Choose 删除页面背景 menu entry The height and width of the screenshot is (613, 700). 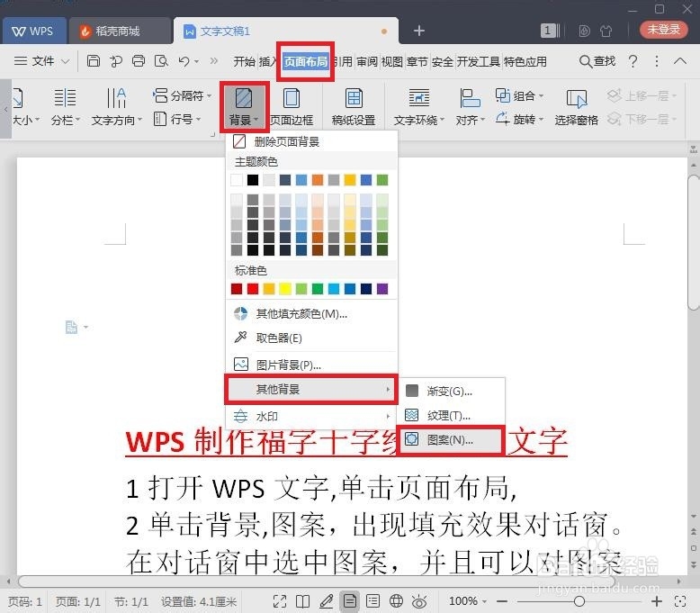(x=310, y=142)
